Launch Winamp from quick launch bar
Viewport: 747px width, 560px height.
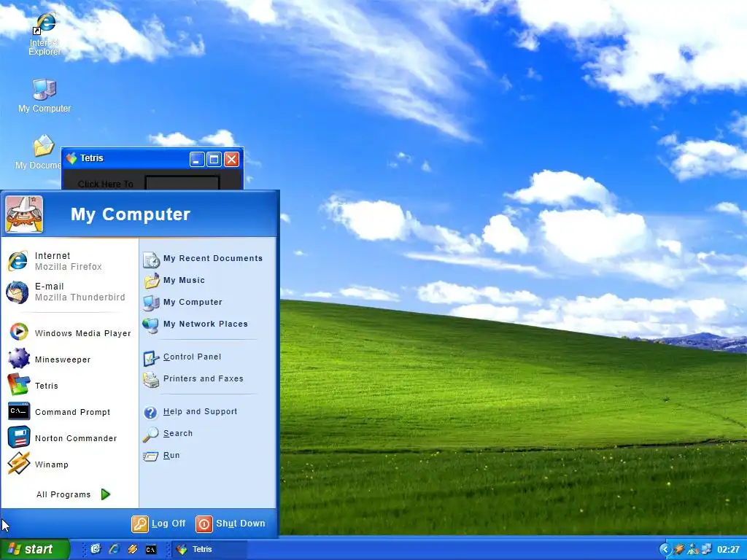[x=133, y=549]
